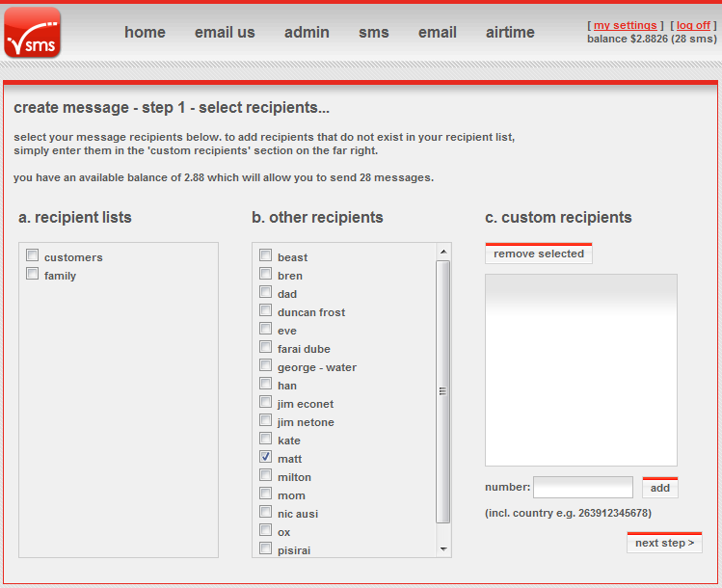Enable the family recipient list checkbox

(x=33, y=274)
